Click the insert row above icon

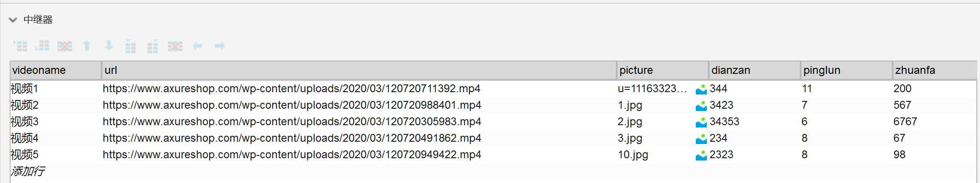20,46
